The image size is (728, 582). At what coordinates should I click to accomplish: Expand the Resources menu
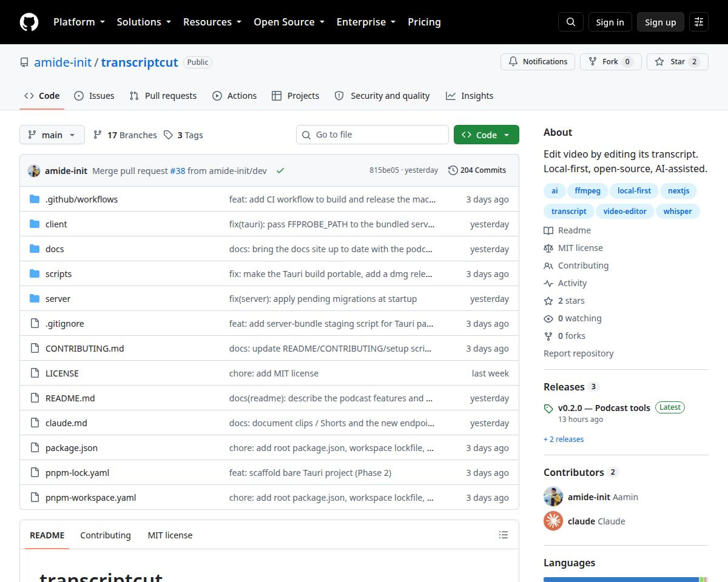pos(212,22)
